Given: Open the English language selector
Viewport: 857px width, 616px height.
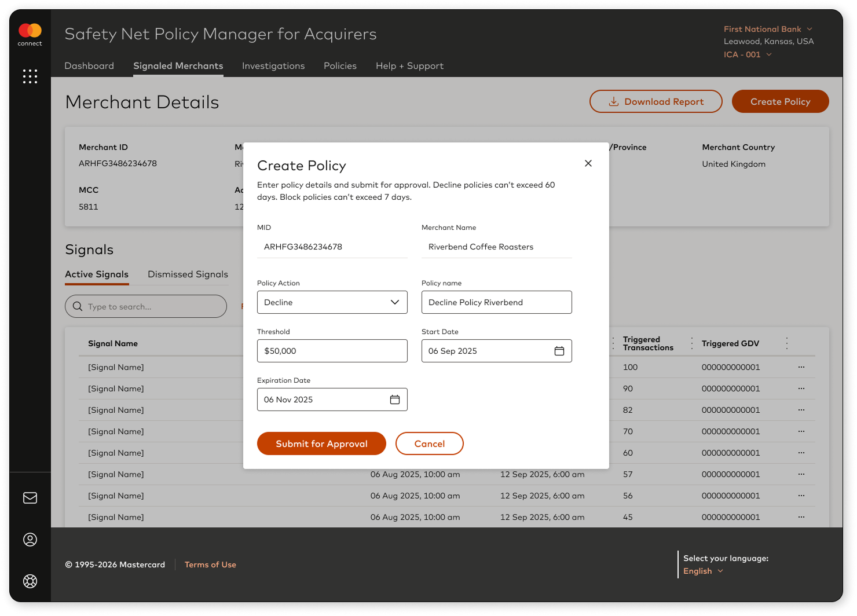Looking at the screenshot, I should coord(704,571).
